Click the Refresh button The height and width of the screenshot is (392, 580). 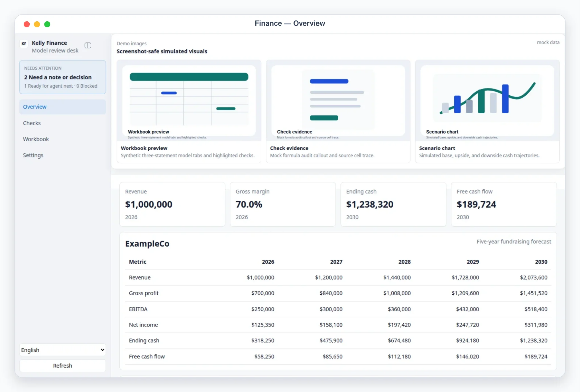click(x=63, y=366)
